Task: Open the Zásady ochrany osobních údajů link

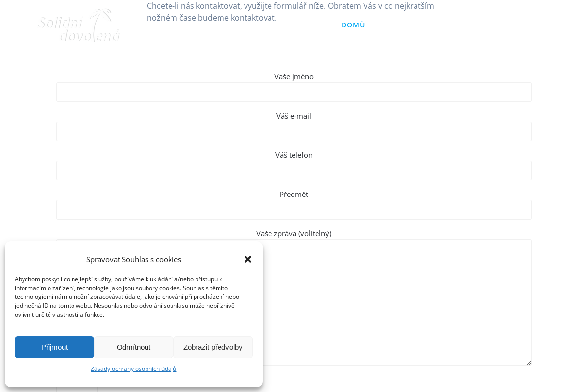Action: 134,368
